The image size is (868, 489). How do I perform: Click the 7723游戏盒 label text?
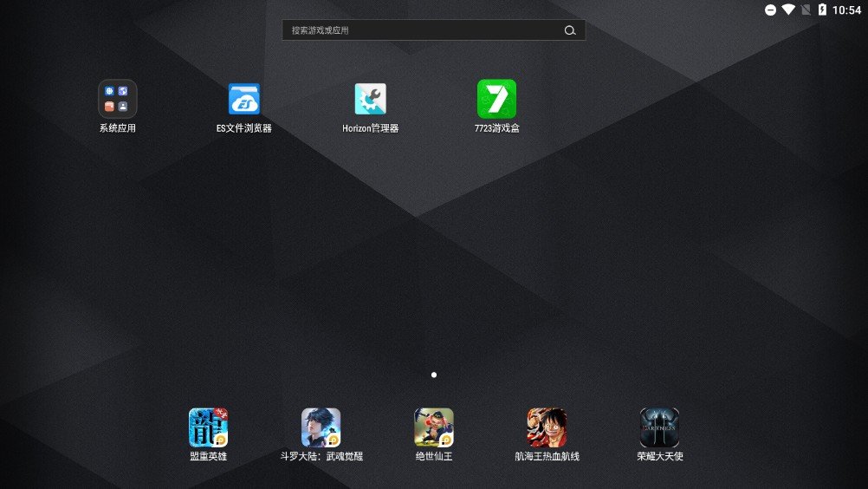[496, 128]
